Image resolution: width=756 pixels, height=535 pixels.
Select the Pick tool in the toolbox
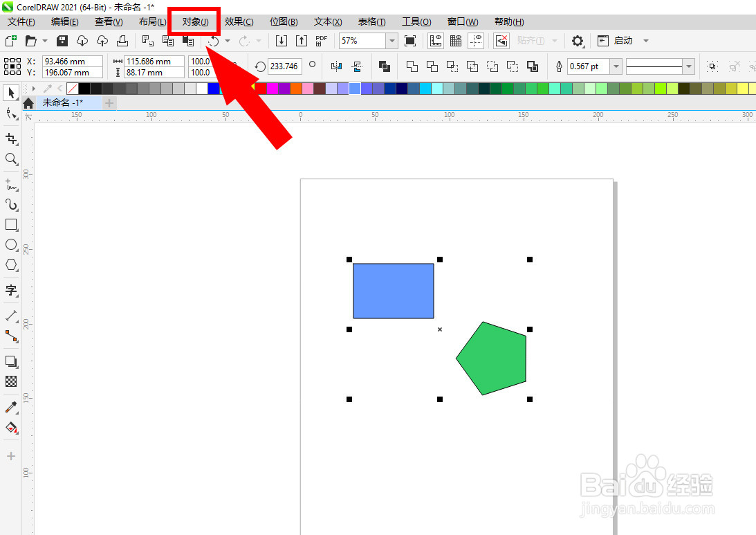11,92
